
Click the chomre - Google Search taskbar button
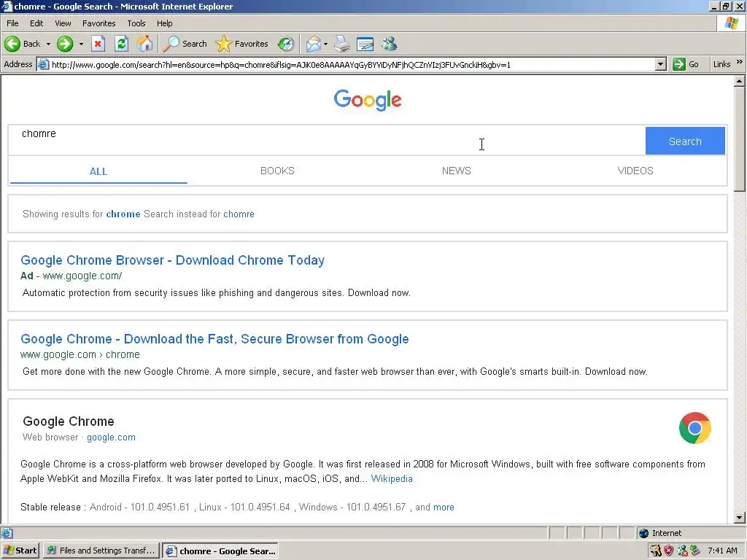[220, 551]
